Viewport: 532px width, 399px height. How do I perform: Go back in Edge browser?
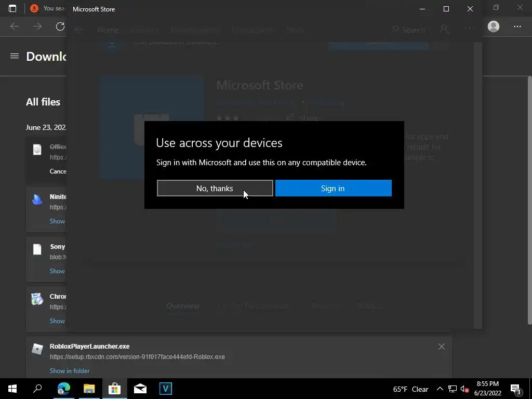click(x=14, y=26)
